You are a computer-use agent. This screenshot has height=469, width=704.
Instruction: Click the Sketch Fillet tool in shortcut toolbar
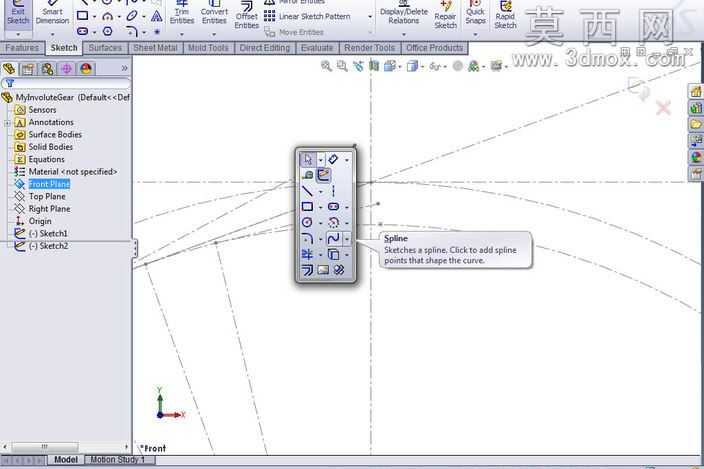(x=307, y=238)
